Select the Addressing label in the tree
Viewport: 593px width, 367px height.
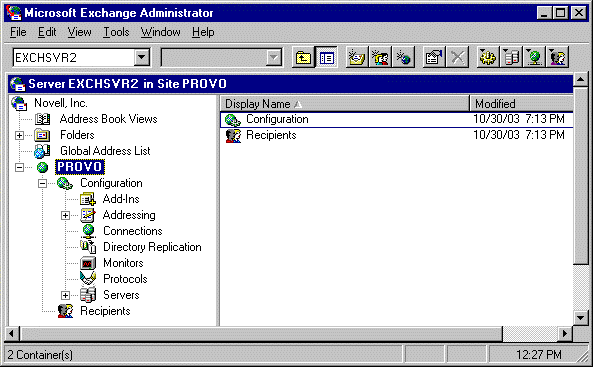129,215
